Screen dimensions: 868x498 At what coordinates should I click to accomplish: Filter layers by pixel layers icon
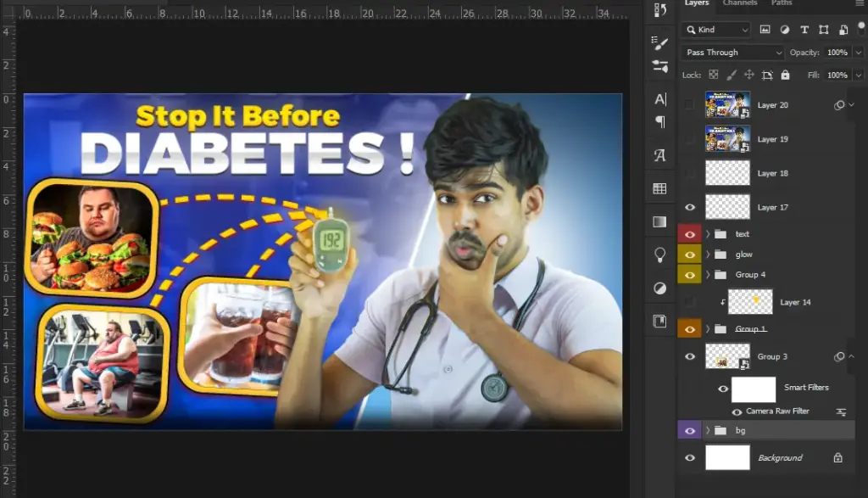pyautogui.click(x=765, y=30)
